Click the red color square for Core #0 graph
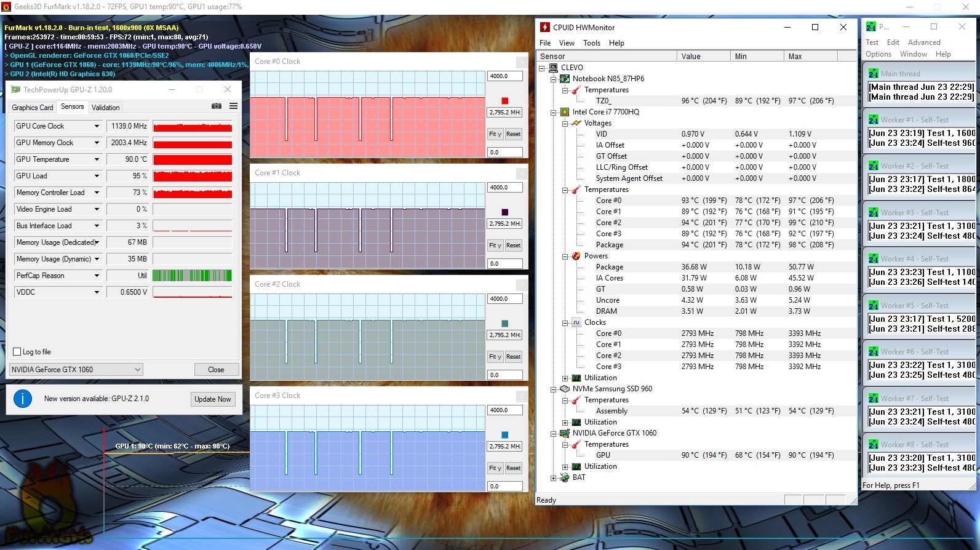This screenshot has width=980, height=550. click(x=505, y=101)
